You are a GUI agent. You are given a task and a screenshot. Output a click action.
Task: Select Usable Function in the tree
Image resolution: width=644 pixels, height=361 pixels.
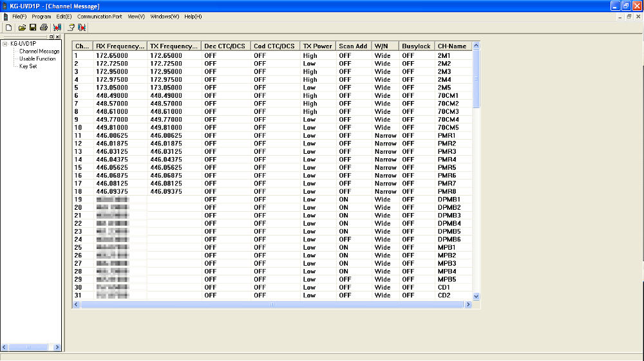tap(37, 59)
